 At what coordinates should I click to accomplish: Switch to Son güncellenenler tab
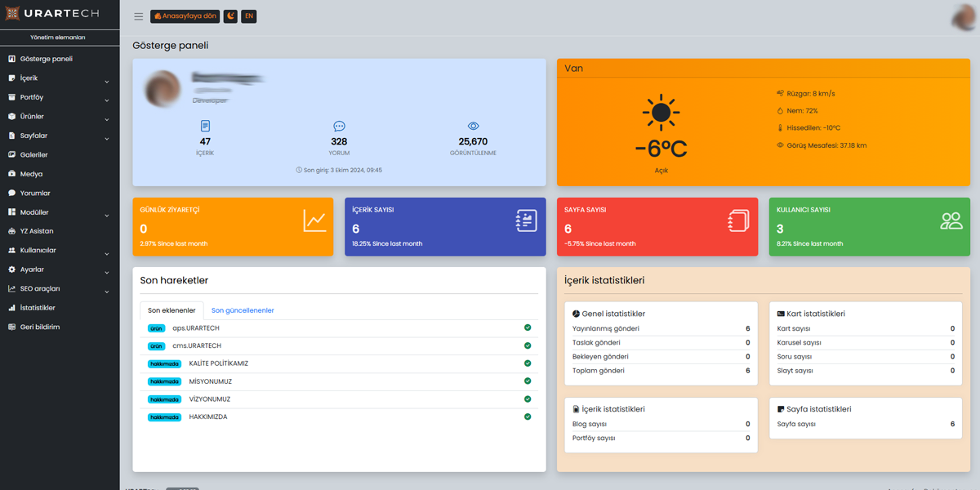242,310
